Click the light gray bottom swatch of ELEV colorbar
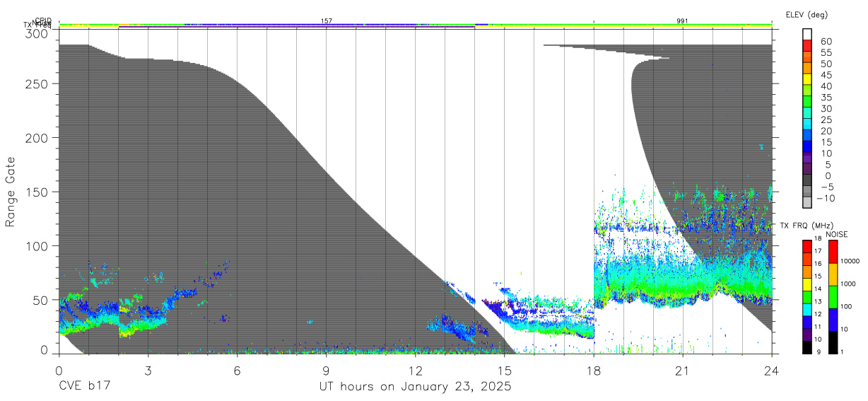The image size is (868, 401). pos(808,202)
